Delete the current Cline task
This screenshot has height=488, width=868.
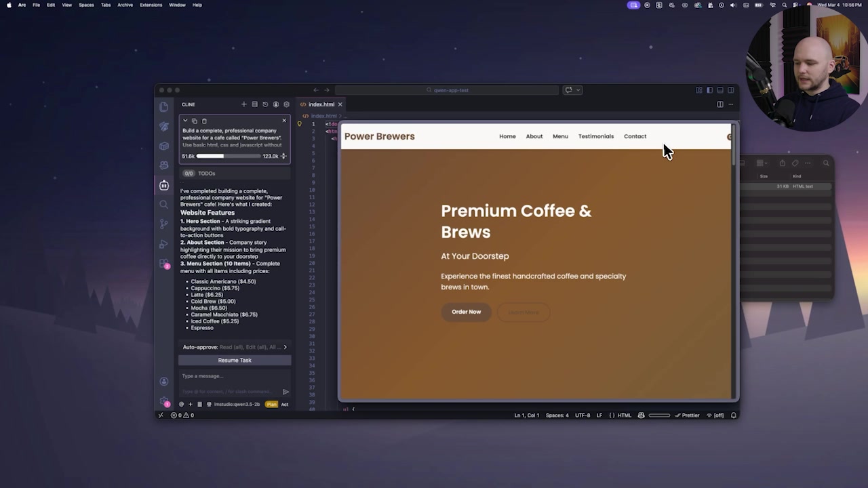click(x=204, y=121)
